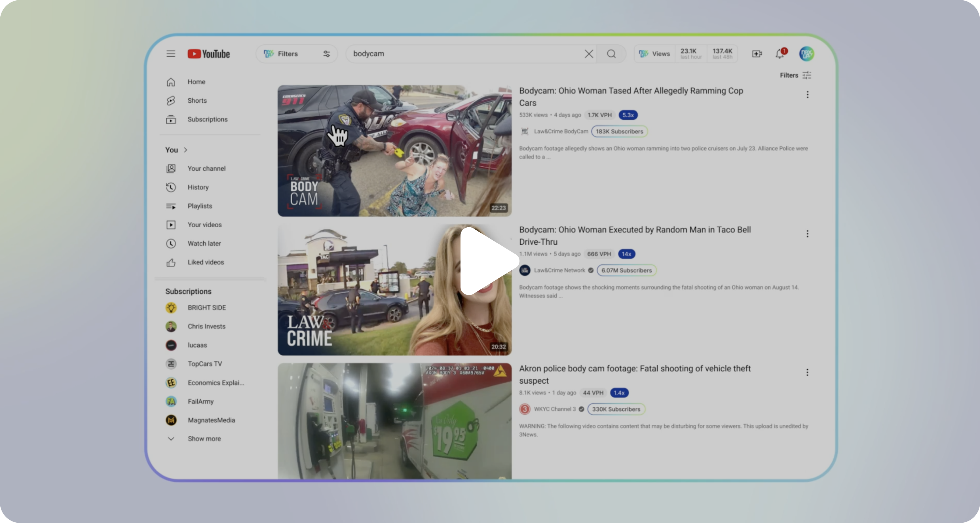
Task: Click the Filters button top right
Action: tap(795, 75)
